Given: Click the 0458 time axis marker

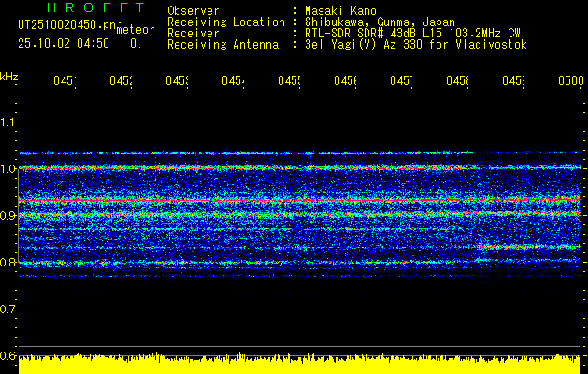Looking at the screenshot, I should click(457, 80).
